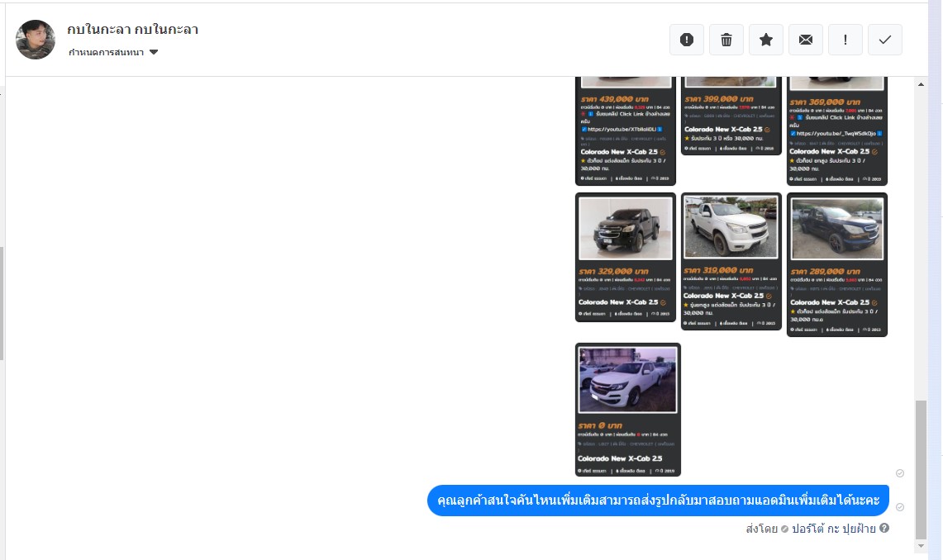Open the 329,000 baht black truck card
The height and width of the screenshot is (560, 943).
click(x=626, y=257)
